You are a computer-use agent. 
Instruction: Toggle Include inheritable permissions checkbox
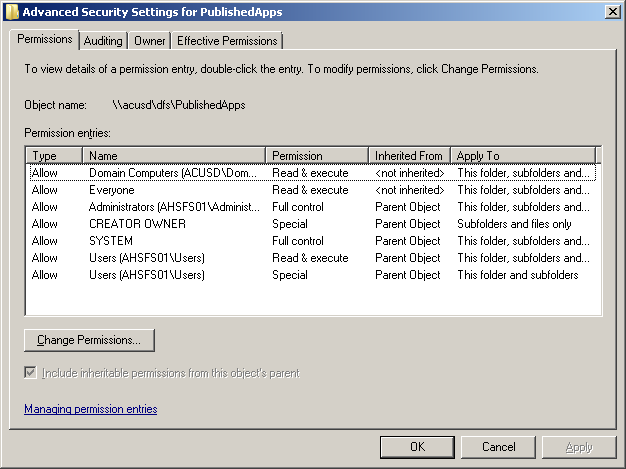(30, 373)
